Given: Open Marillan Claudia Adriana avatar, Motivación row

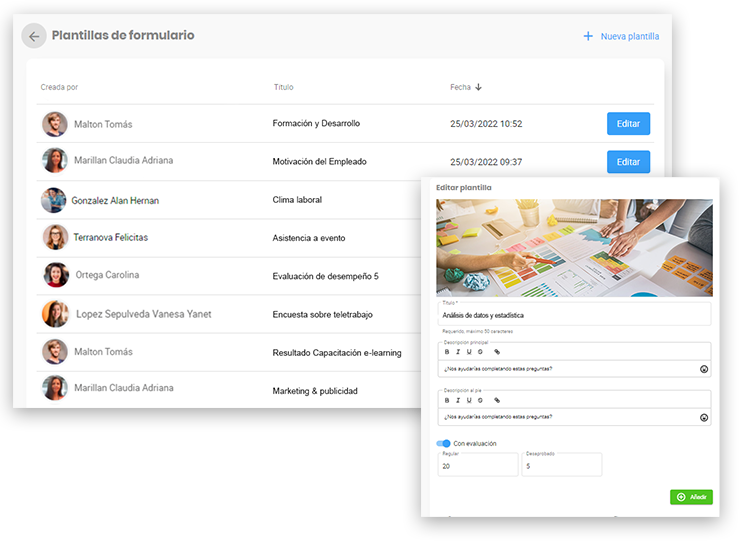Looking at the screenshot, I should [x=55, y=160].
